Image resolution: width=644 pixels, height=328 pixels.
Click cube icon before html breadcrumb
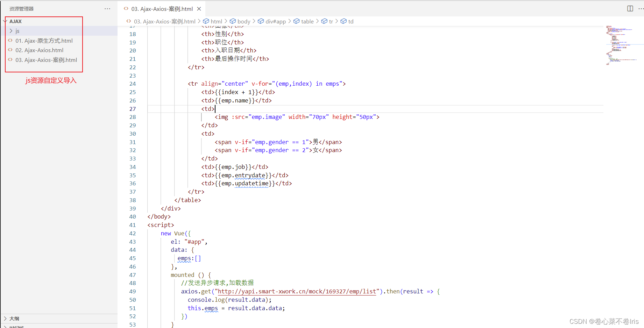206,21
